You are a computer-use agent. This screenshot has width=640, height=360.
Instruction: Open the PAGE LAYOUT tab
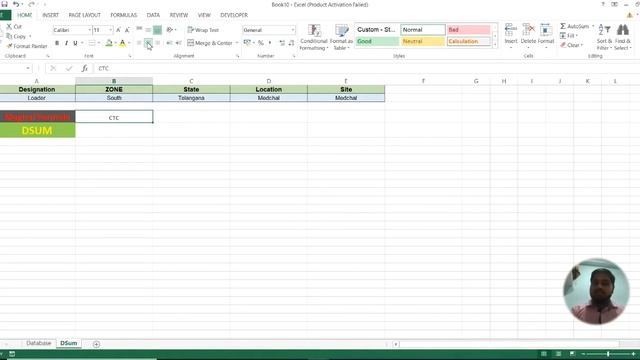coord(84,15)
